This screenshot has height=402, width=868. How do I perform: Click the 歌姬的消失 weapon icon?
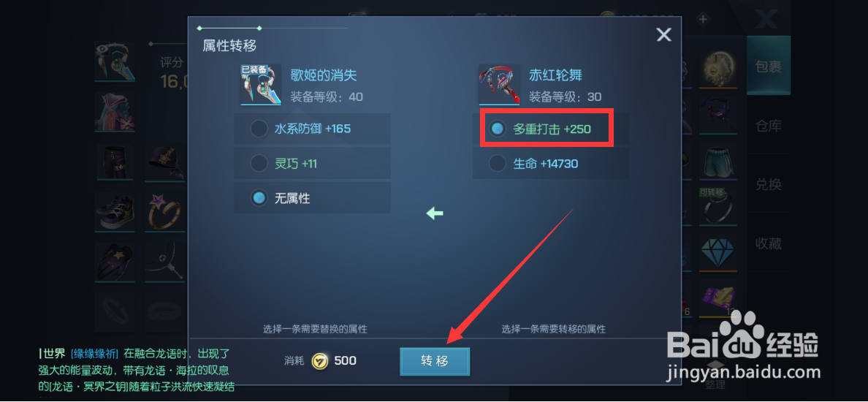tap(261, 85)
